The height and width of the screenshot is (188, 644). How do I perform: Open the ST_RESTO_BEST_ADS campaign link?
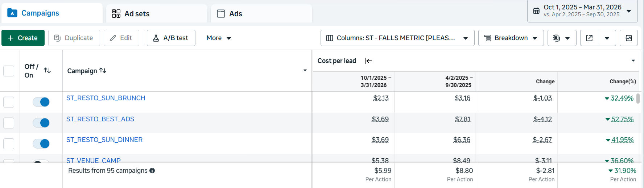coord(100,119)
